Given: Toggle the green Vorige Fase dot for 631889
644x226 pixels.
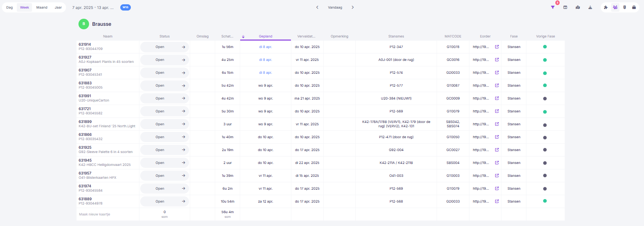Looking at the screenshot, I should click(x=545, y=201).
